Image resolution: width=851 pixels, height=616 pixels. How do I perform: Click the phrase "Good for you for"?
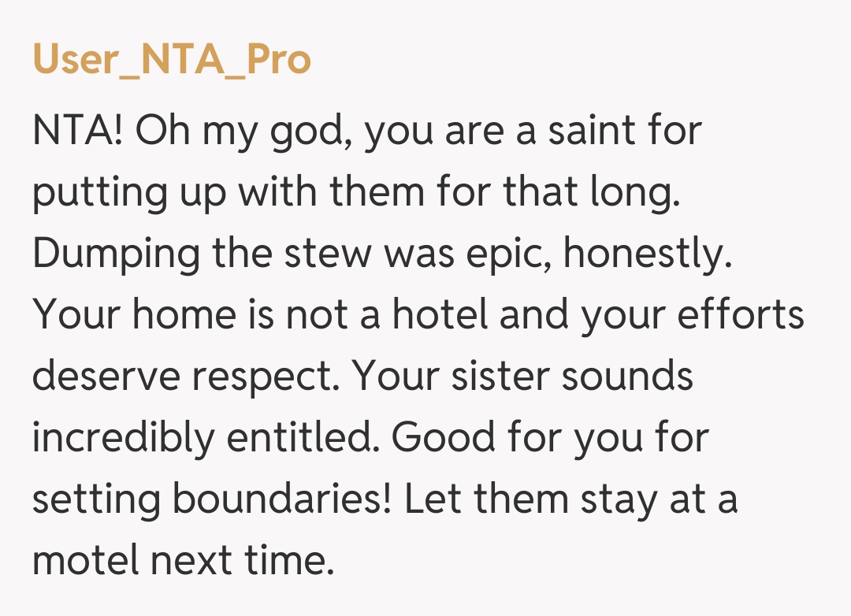coord(551,437)
